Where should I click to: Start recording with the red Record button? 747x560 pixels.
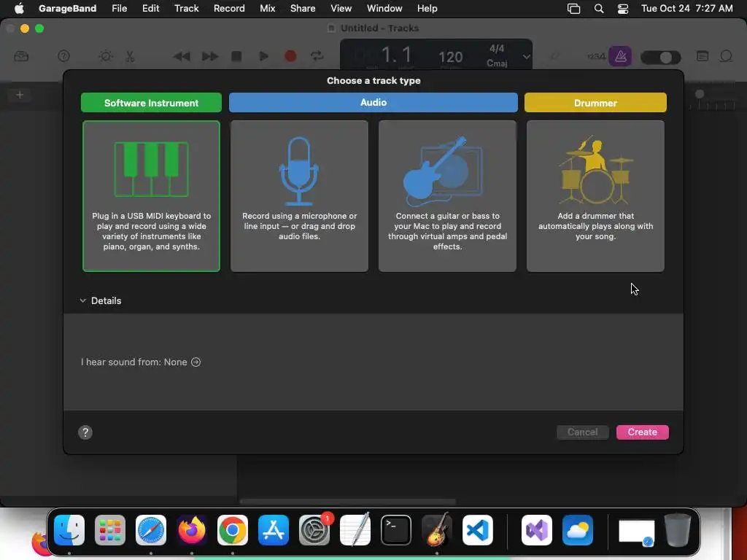tap(290, 57)
